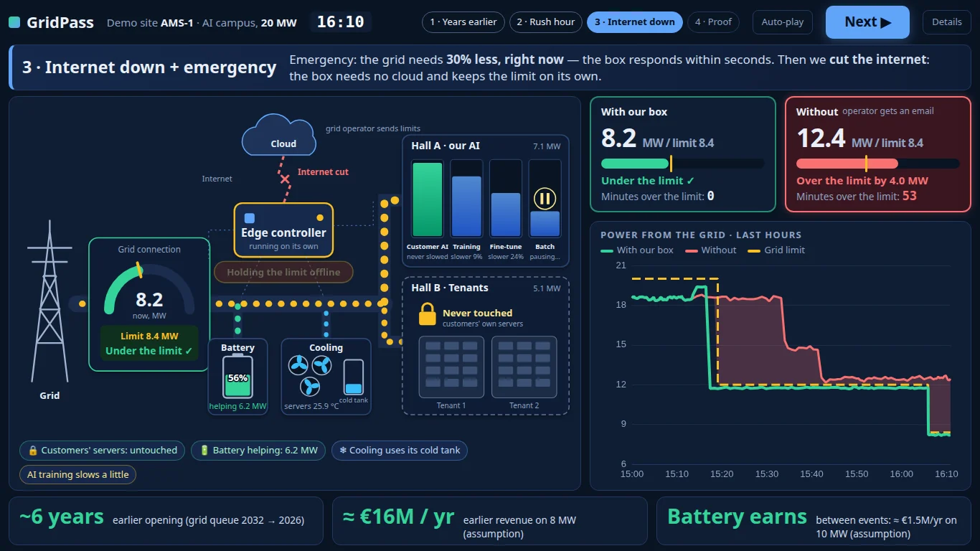The image size is (980, 551).
Task: Toggle the 'Grid limit' legend entry
Action: click(776, 250)
